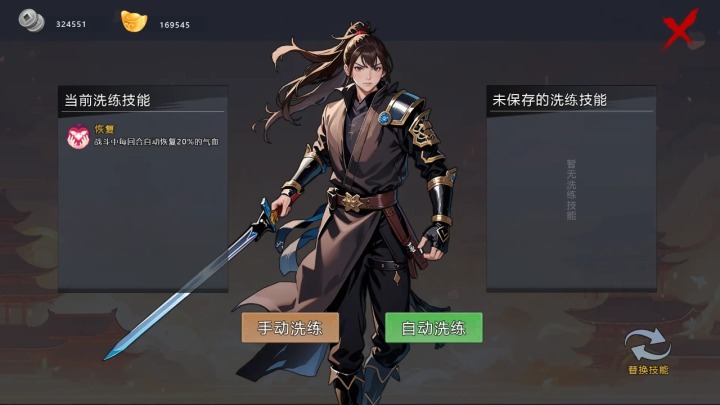The image size is (720, 405).
Task: Start auto refining with 自动洗练
Action: pos(433,328)
